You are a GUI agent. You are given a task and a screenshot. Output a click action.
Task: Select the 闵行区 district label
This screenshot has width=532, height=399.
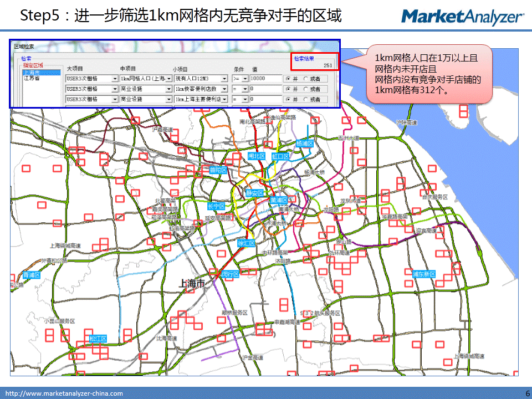(229, 274)
